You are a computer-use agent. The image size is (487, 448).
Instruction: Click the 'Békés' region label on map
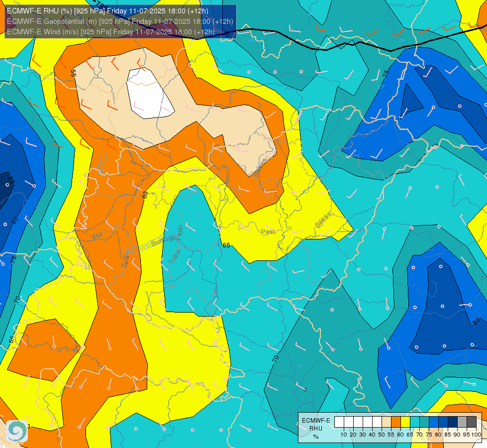point(323,220)
